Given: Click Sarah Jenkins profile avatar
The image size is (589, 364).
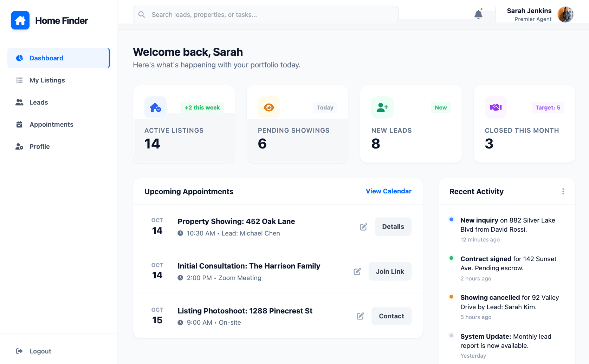Looking at the screenshot, I should point(565,14).
